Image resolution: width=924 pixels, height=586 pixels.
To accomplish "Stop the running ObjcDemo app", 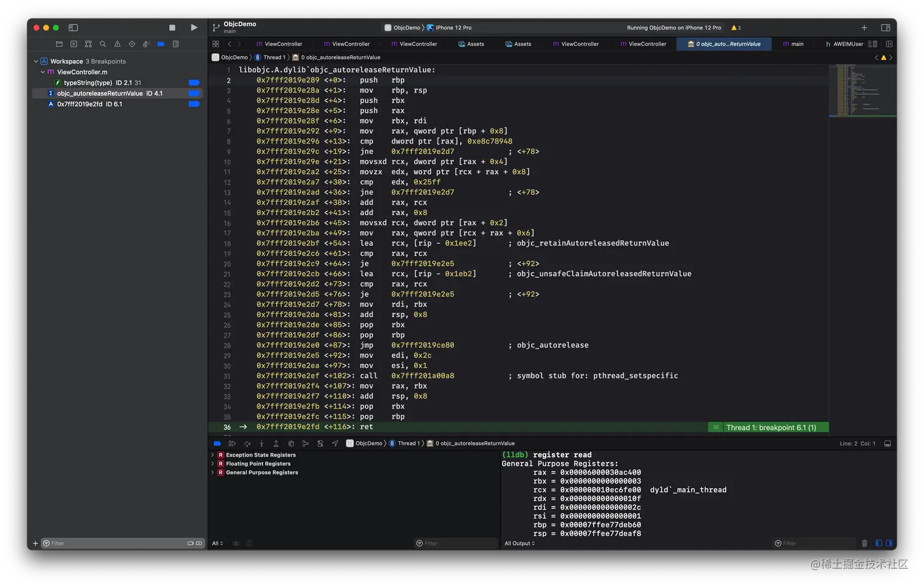I will click(x=172, y=27).
